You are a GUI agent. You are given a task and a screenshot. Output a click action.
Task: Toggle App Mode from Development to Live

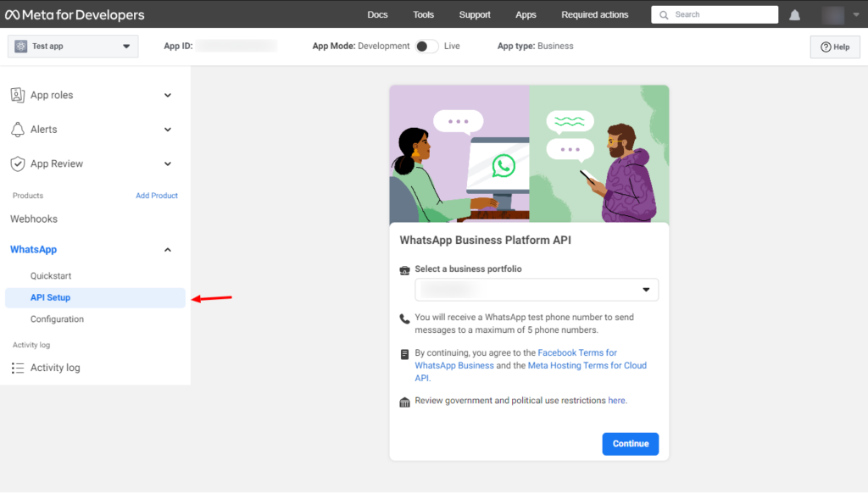(426, 47)
